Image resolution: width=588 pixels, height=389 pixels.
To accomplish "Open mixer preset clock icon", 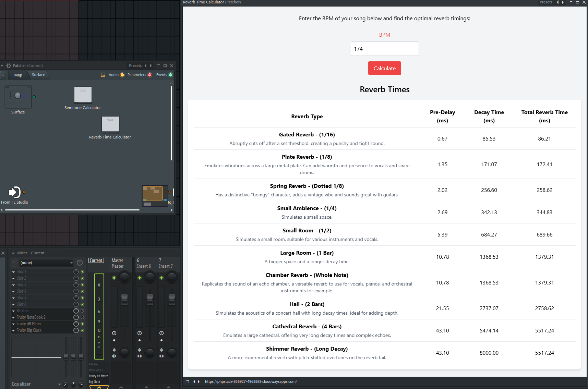I will pyautogui.click(x=80, y=263).
